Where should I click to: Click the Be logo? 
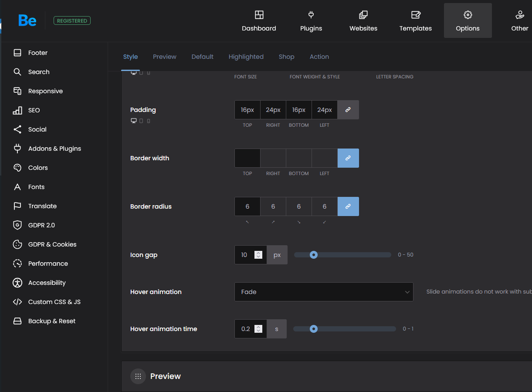27,20
